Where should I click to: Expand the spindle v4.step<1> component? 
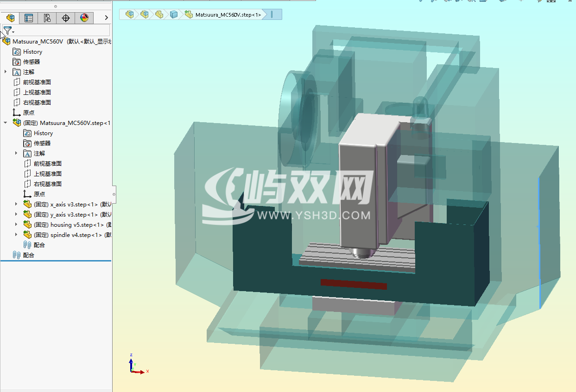pyautogui.click(x=16, y=235)
